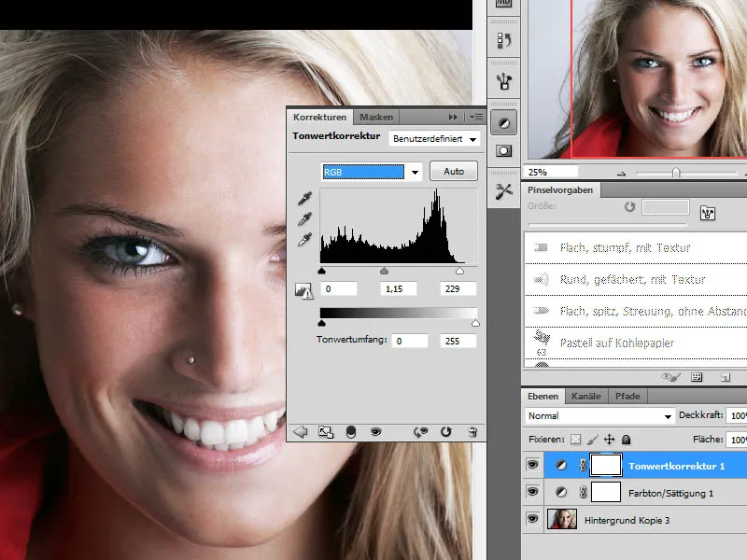Toggle clip to layer below
747x560 pixels.
351,432
